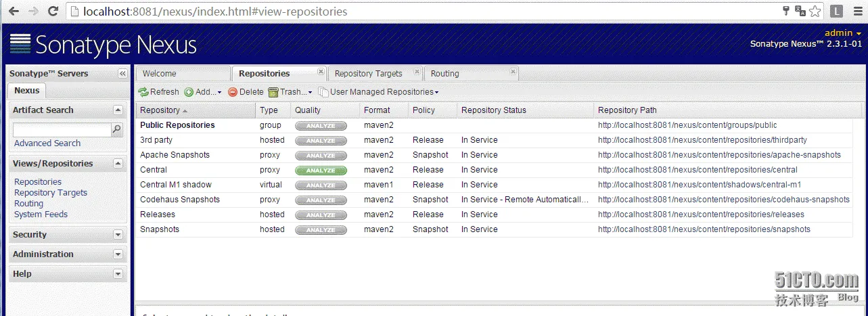Click Analyze for Public Repositories
868x316 pixels.
[321, 126]
